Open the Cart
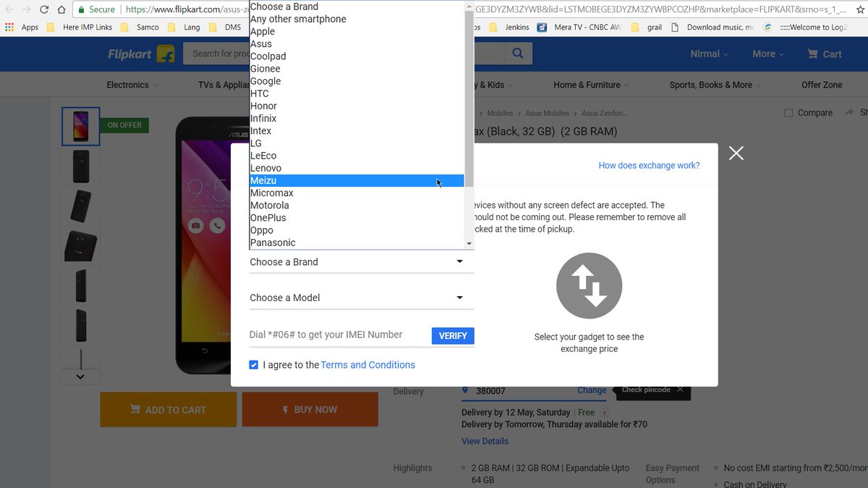 coord(825,54)
